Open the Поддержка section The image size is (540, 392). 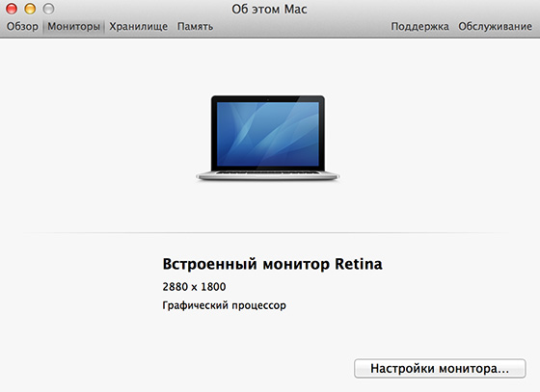419,26
